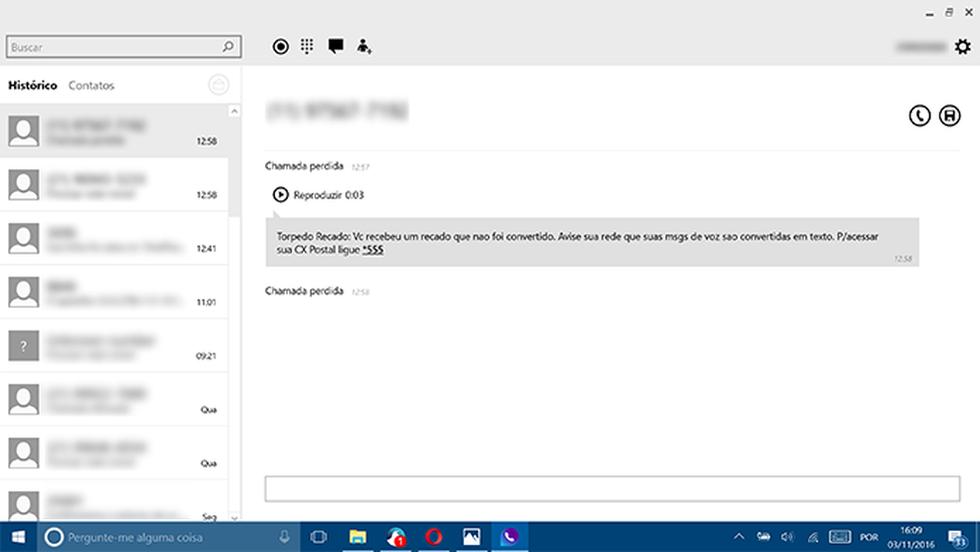Open the unknown number conversation at 09:21
This screenshot has height=552, width=980.
click(x=115, y=347)
